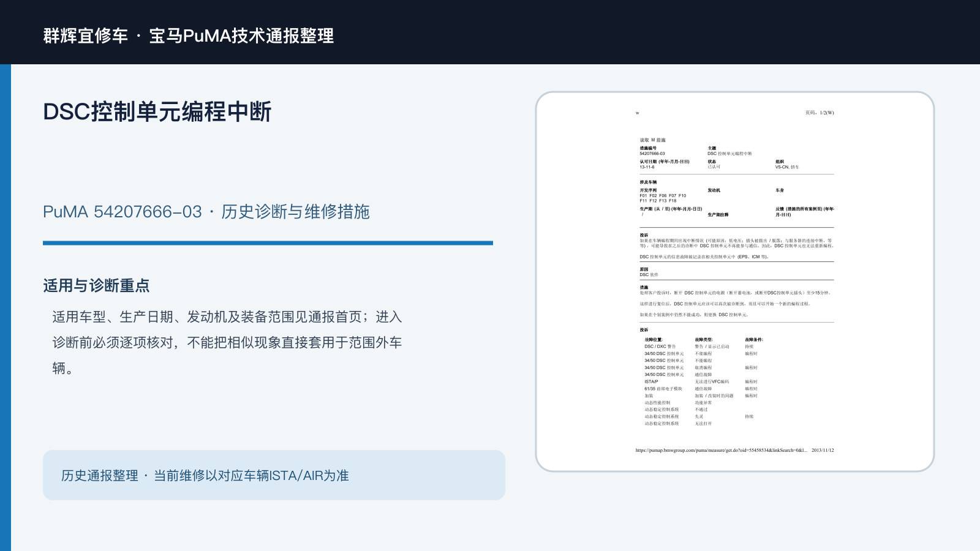Open the pumap.bmwgroup.com URL in document footer
This screenshot has width=980, height=551.
pos(722,450)
